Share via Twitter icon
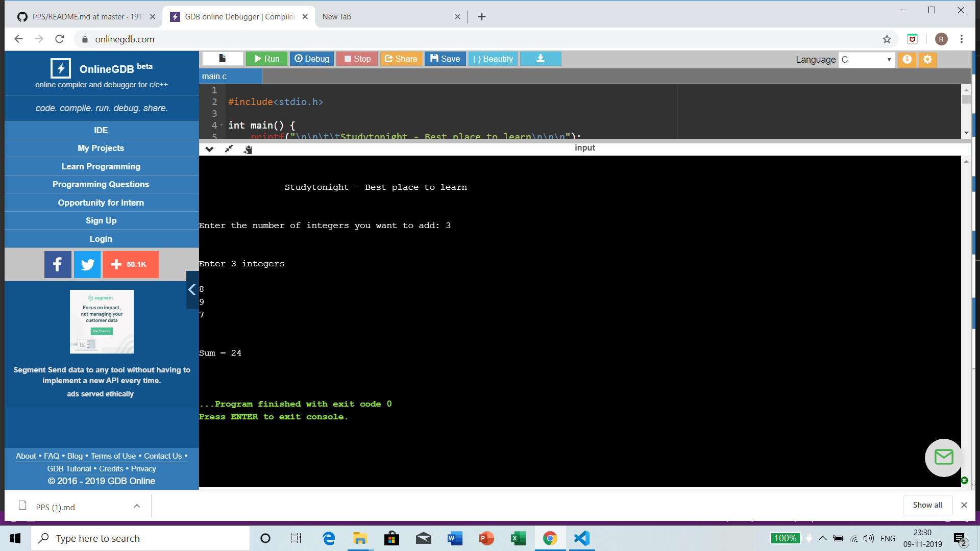The image size is (980, 551). pyautogui.click(x=87, y=264)
